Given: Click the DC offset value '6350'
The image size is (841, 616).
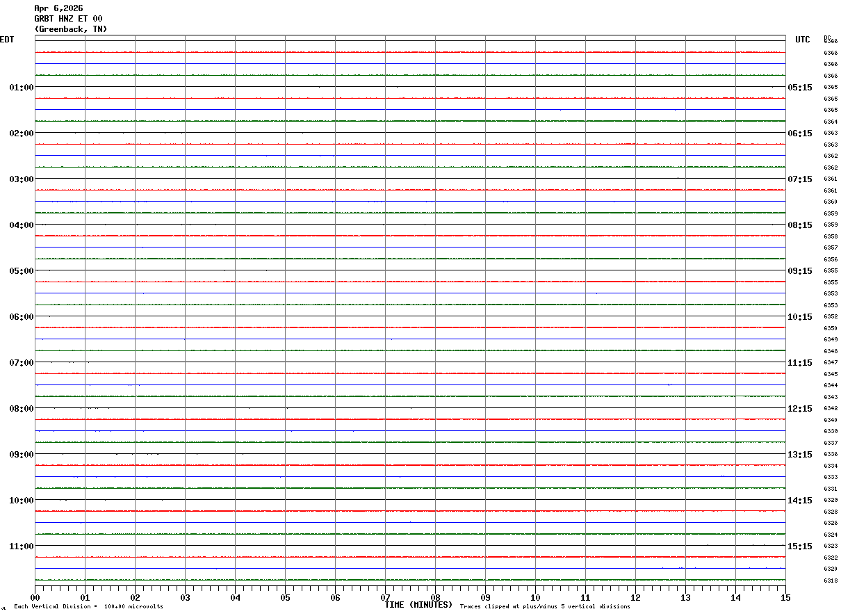Looking at the screenshot, I should [x=831, y=328].
